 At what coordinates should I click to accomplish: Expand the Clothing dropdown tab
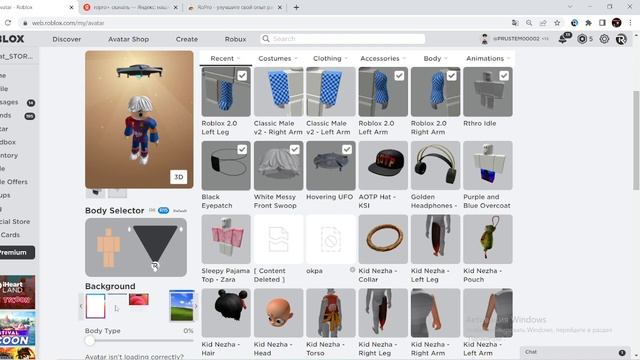pyautogui.click(x=330, y=58)
